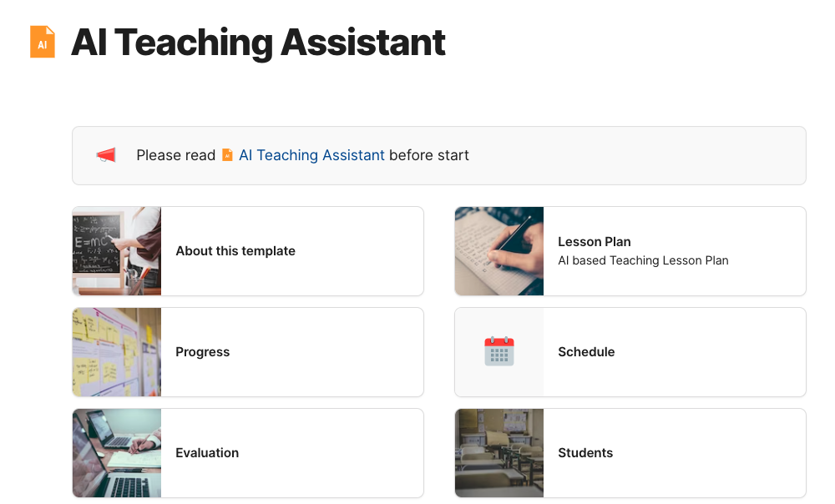Open the Evaluation page
Screen dimensions: 835x504
pos(207,452)
